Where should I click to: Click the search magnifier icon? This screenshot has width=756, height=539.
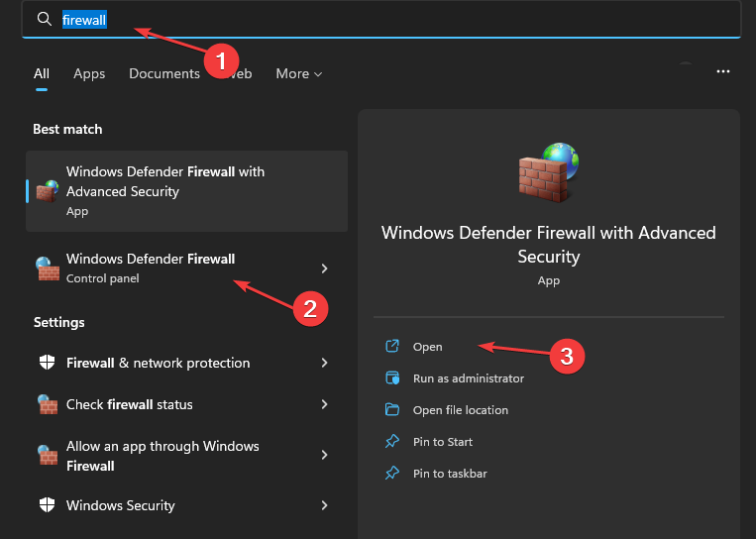[44, 19]
